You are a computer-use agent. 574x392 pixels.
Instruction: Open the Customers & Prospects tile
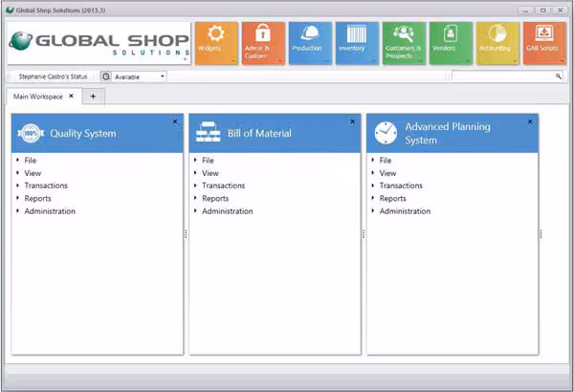[404, 43]
